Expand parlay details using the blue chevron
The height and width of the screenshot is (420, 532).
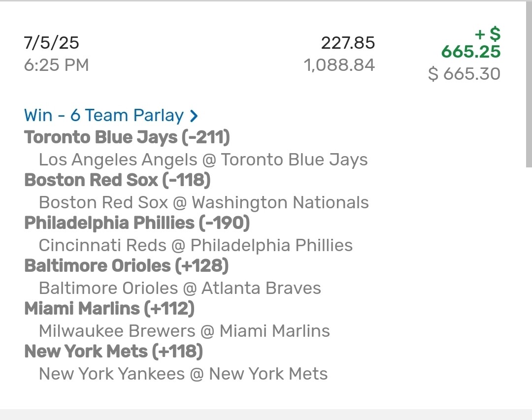[194, 116]
